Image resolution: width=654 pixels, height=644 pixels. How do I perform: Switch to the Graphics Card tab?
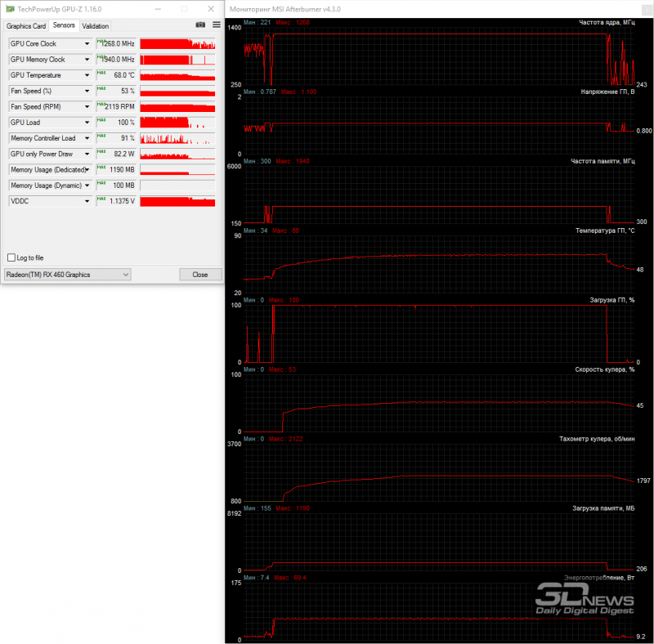26,26
